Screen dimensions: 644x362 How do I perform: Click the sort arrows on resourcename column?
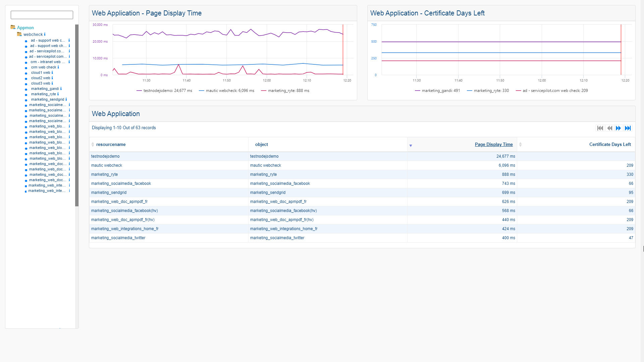pos(93,144)
